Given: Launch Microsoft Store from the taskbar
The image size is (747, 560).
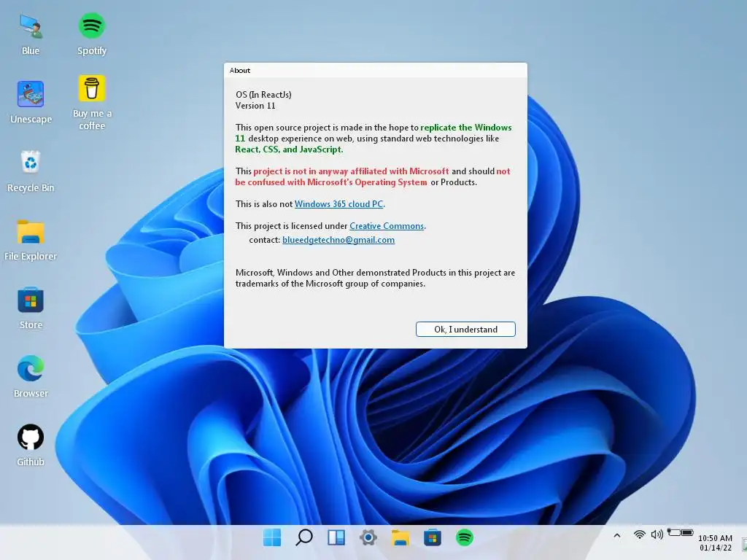Looking at the screenshot, I should point(433,537).
